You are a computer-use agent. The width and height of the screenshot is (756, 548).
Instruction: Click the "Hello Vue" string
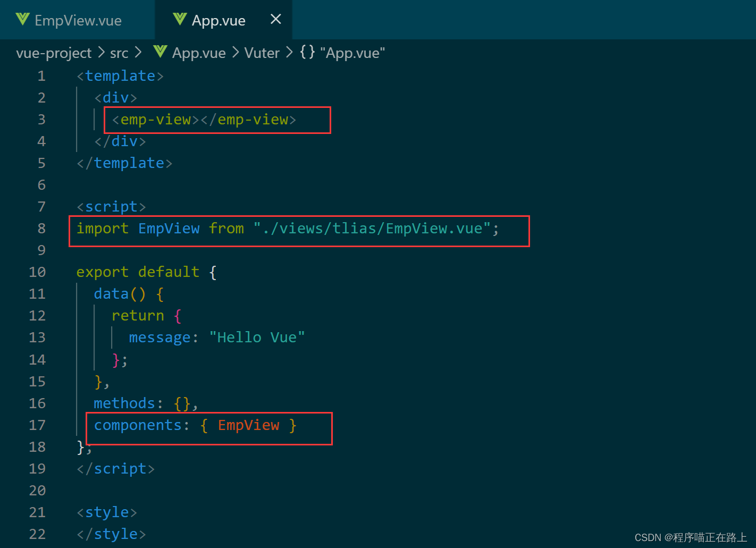click(x=257, y=338)
